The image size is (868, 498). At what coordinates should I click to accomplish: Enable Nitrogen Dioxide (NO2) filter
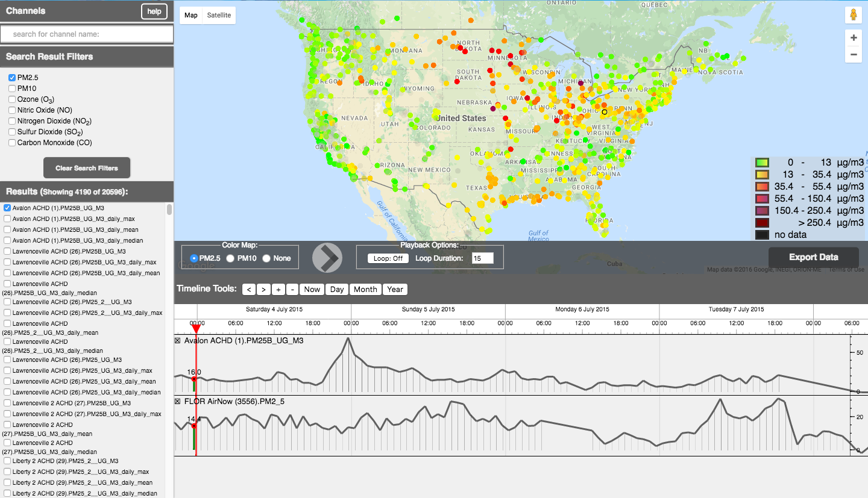click(12, 121)
